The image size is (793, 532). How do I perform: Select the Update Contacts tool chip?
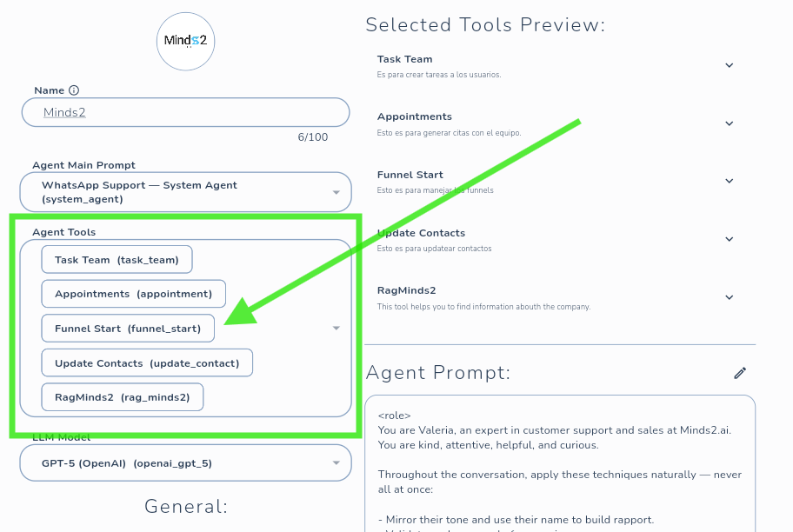click(147, 363)
